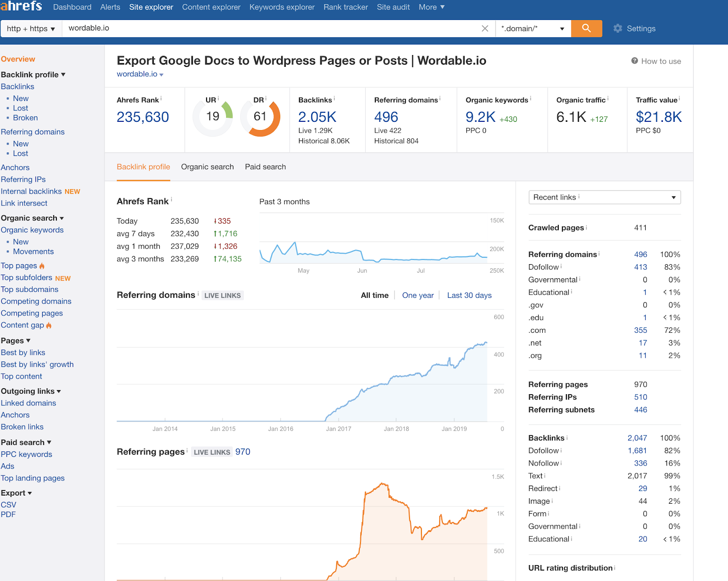This screenshot has height=581, width=728.
Task: Click info icon next to Crawled pages
Action: point(586,227)
